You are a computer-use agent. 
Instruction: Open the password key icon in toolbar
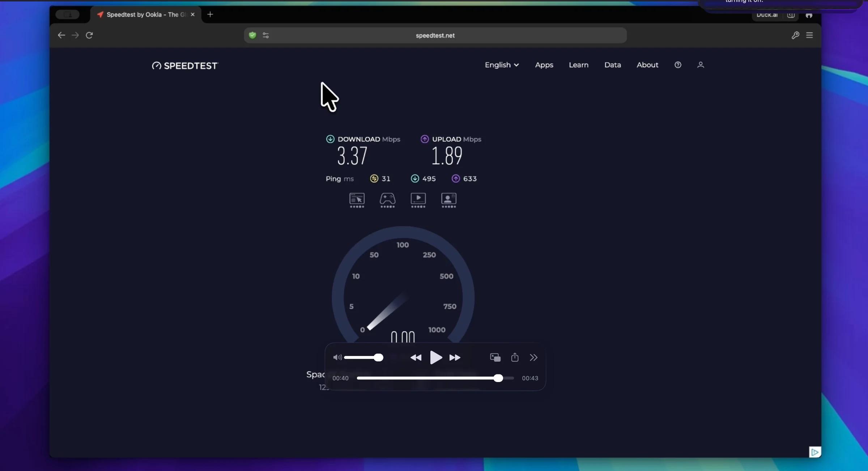tap(795, 35)
